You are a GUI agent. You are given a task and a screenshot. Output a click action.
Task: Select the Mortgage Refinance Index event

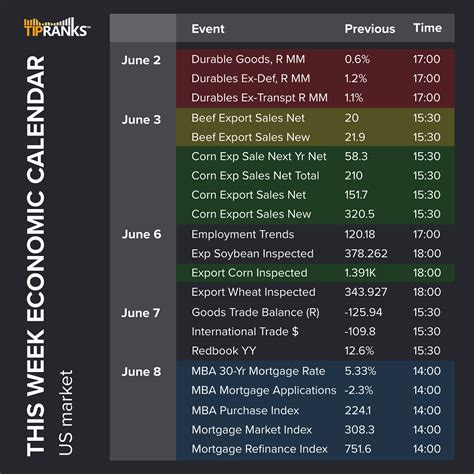259,449
